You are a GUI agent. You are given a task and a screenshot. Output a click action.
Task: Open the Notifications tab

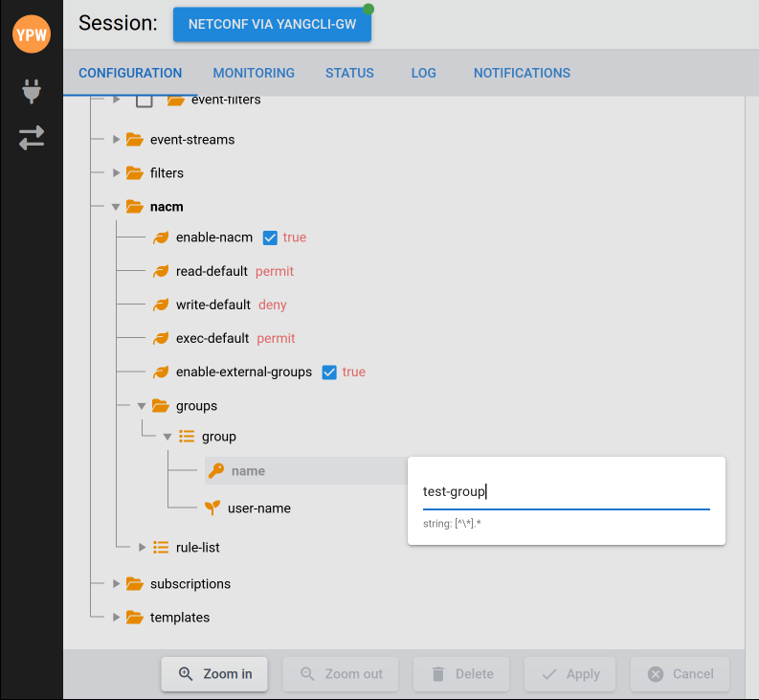coord(522,73)
